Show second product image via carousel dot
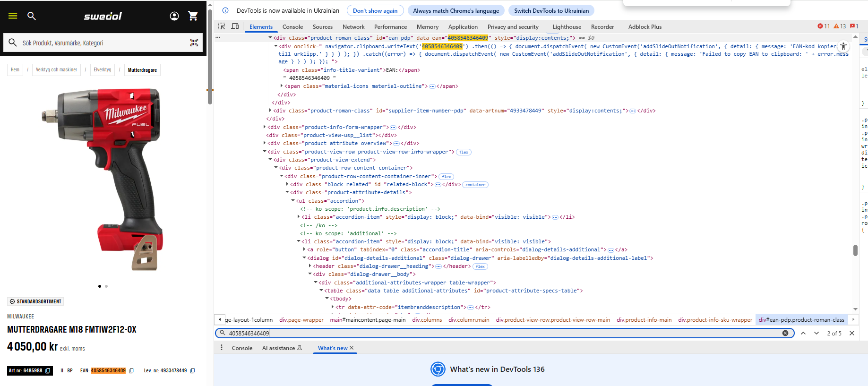The image size is (868, 386). coord(106,286)
